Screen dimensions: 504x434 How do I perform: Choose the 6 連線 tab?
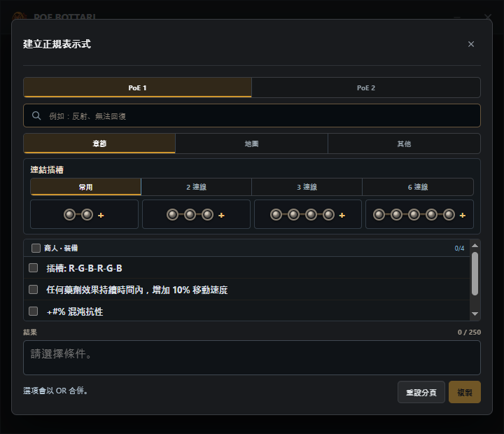point(418,187)
